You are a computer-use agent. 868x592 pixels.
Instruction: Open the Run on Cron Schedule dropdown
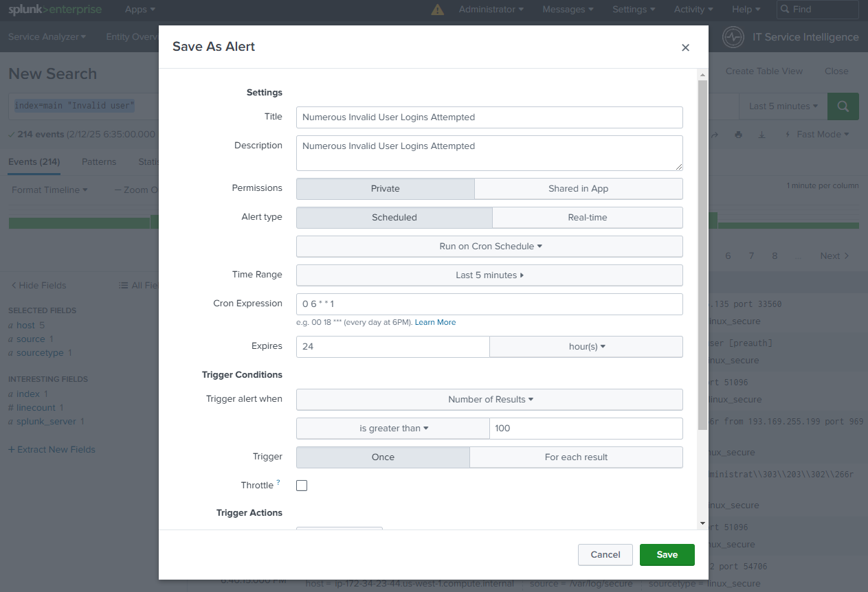[489, 247]
